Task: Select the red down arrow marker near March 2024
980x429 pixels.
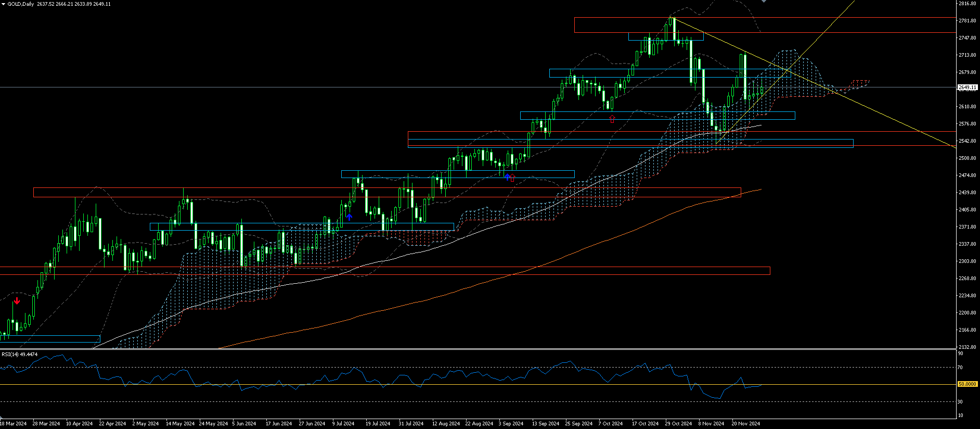Action: (x=17, y=301)
